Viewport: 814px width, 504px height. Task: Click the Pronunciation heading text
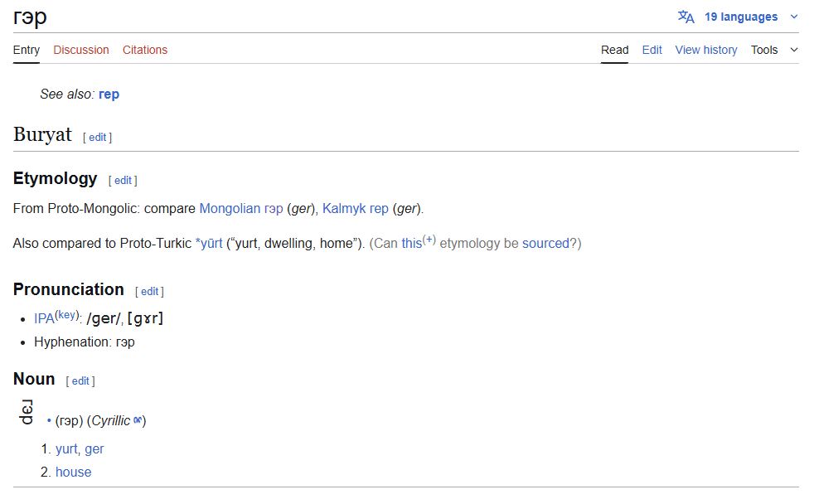coord(69,289)
